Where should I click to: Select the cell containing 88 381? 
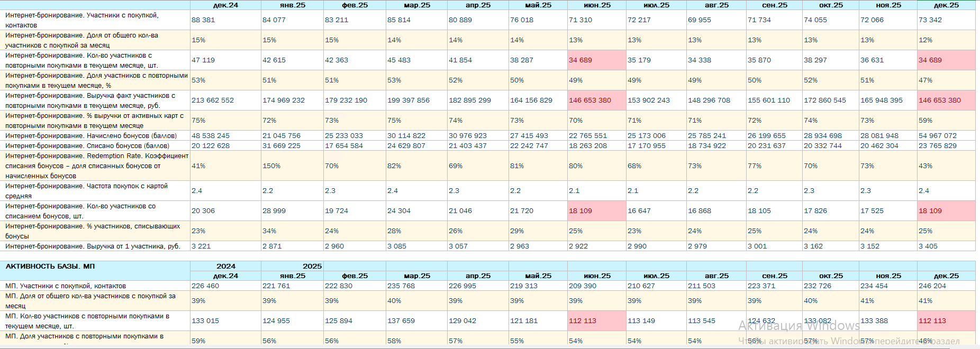(225, 20)
